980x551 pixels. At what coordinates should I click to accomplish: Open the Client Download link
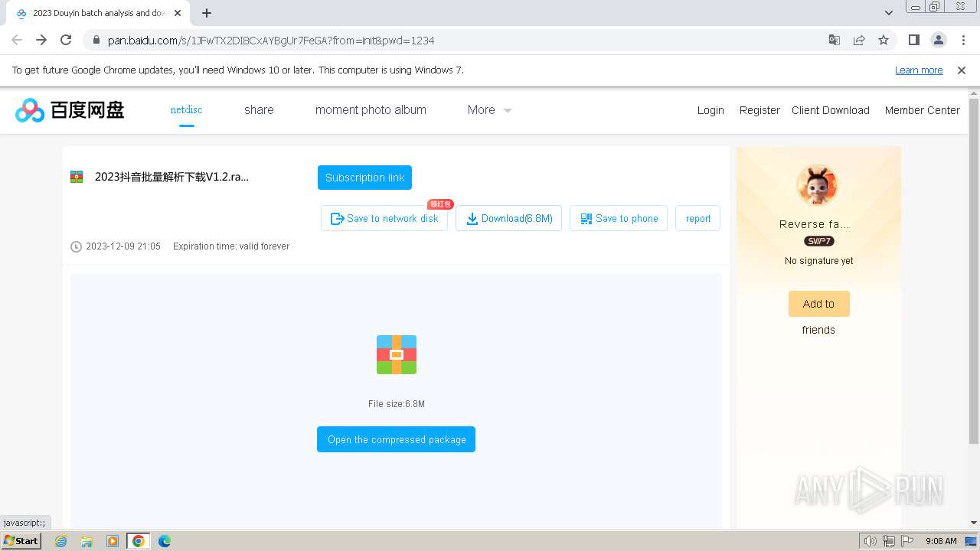tap(830, 110)
